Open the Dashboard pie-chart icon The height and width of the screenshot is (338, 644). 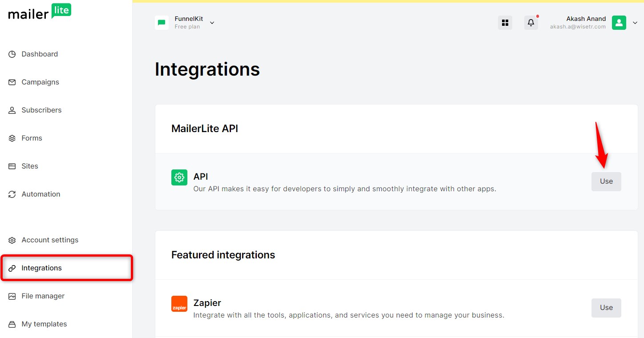click(x=12, y=54)
